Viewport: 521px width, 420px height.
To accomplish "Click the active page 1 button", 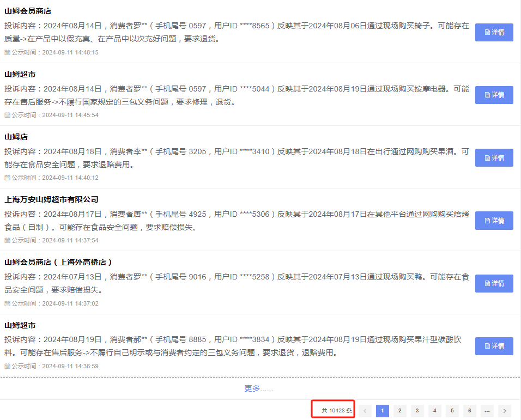I will click(382, 410).
